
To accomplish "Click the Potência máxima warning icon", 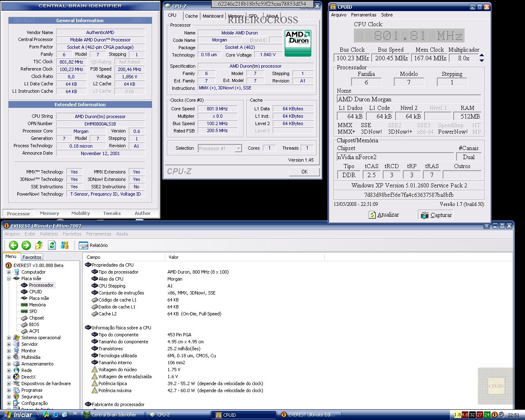I will [95, 390].
